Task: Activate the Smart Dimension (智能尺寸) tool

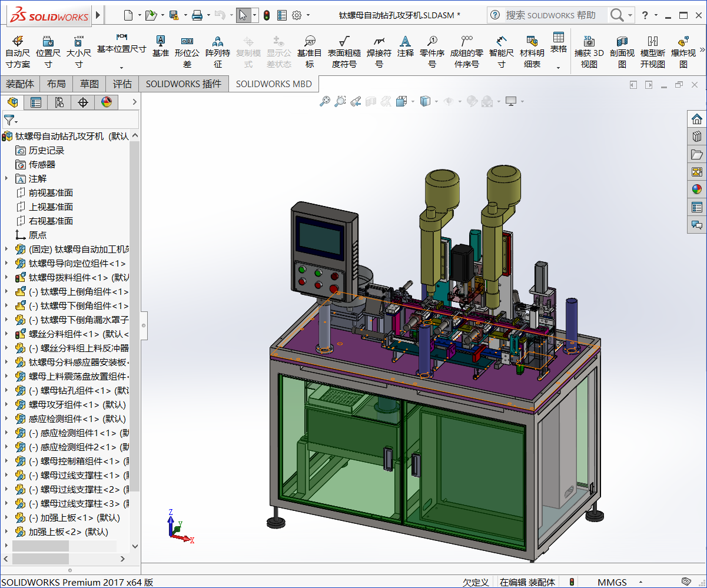Action: coord(502,51)
